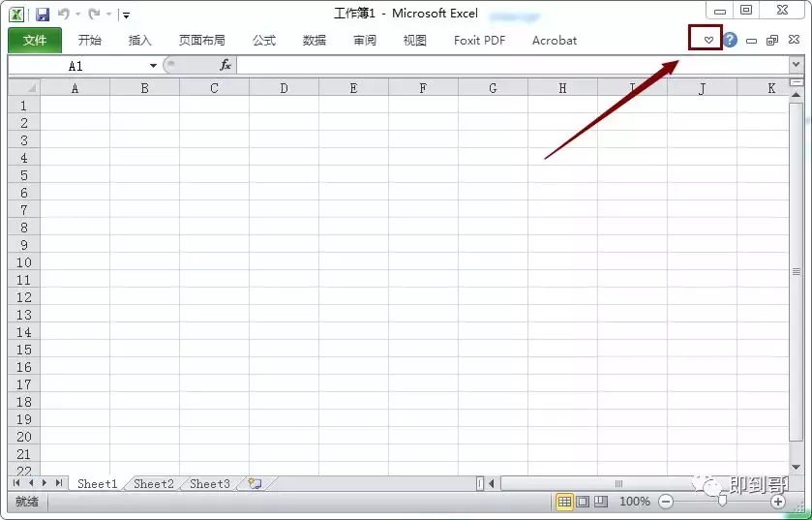The image size is (812, 520).
Task: Go to the last sheet tab arrow
Action: tap(59, 482)
